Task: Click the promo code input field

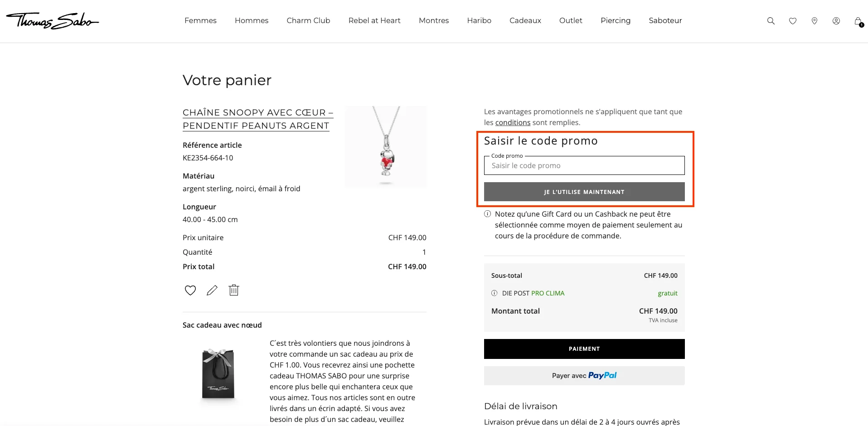Action: pyautogui.click(x=584, y=165)
